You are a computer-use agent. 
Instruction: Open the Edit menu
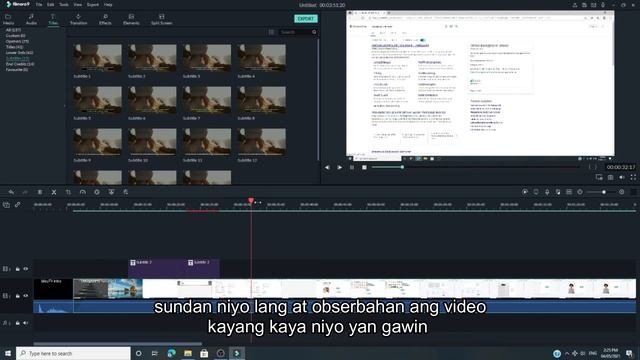pos(51,4)
